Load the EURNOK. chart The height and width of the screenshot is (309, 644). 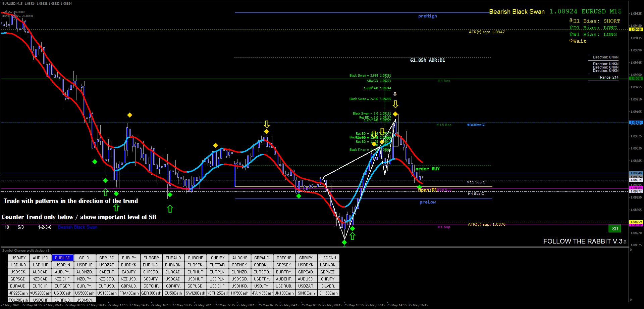173,265
